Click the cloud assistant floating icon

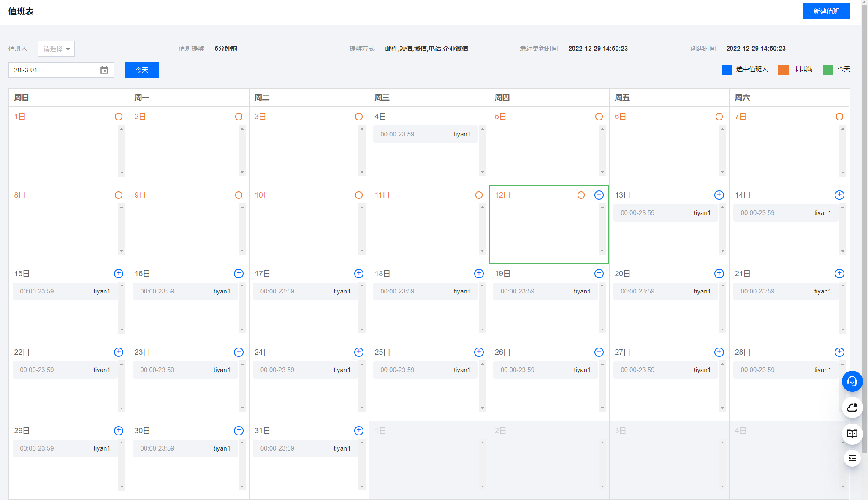pyautogui.click(x=852, y=408)
